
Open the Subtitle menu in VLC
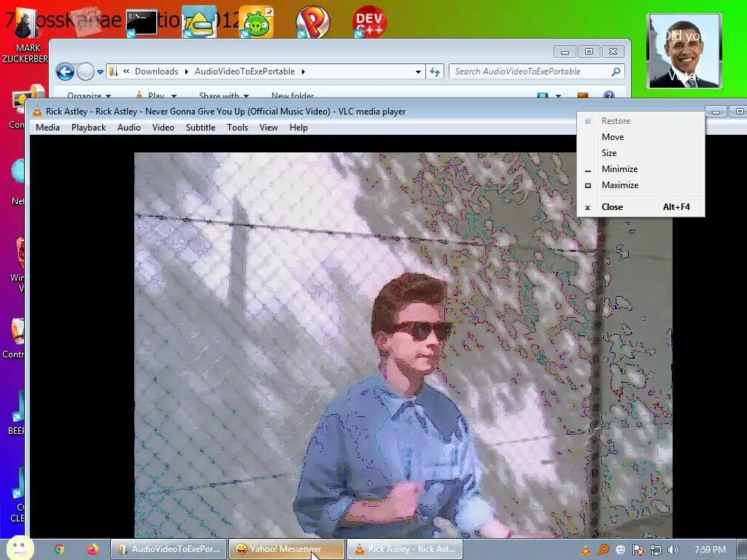point(201,128)
